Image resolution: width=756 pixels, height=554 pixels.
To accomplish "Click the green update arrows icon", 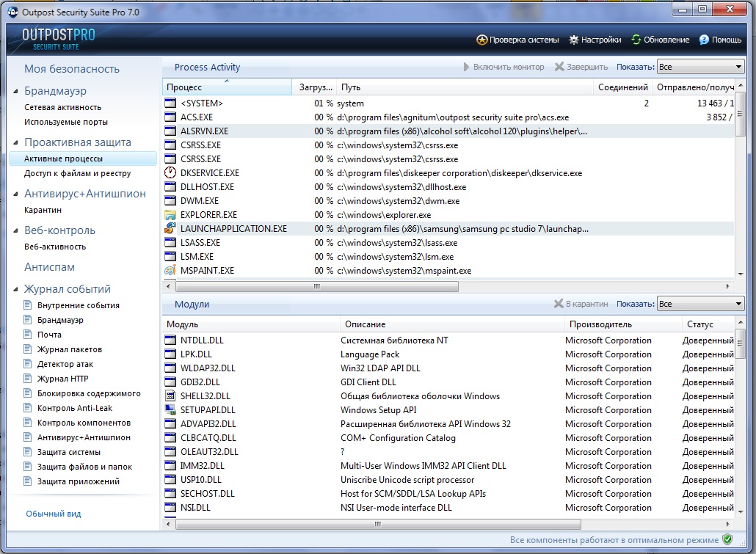I will [x=636, y=40].
